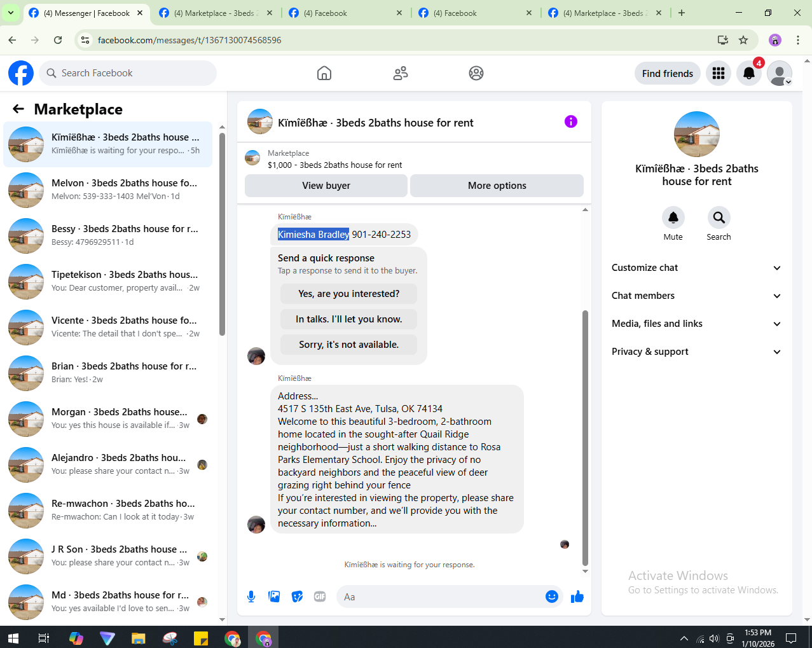Go to Home feed icon
This screenshot has height=648, width=812.
324,73
